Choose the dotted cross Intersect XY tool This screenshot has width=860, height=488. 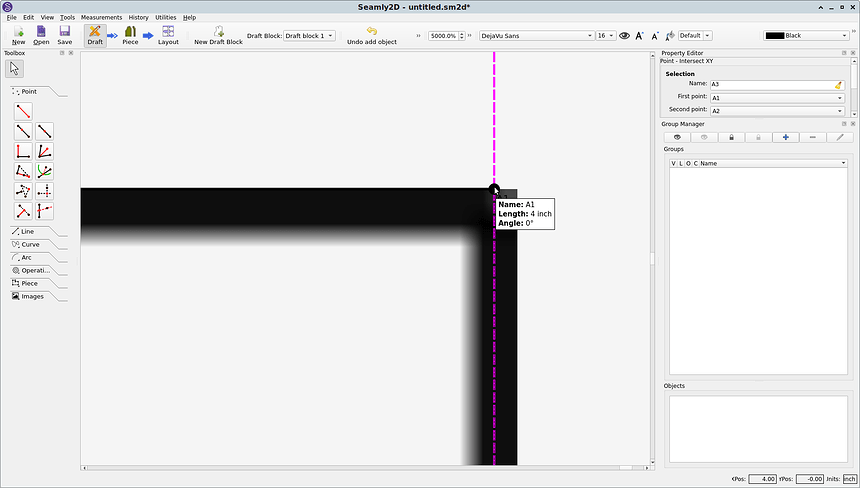pos(44,191)
